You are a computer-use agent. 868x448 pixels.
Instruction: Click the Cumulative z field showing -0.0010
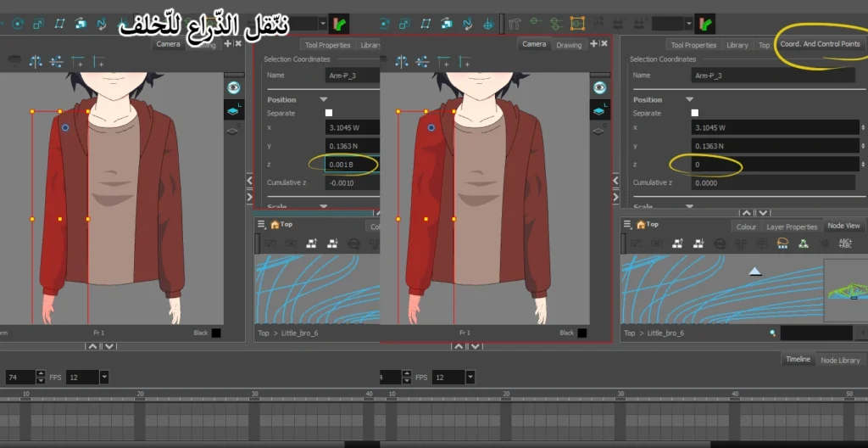[x=352, y=183]
